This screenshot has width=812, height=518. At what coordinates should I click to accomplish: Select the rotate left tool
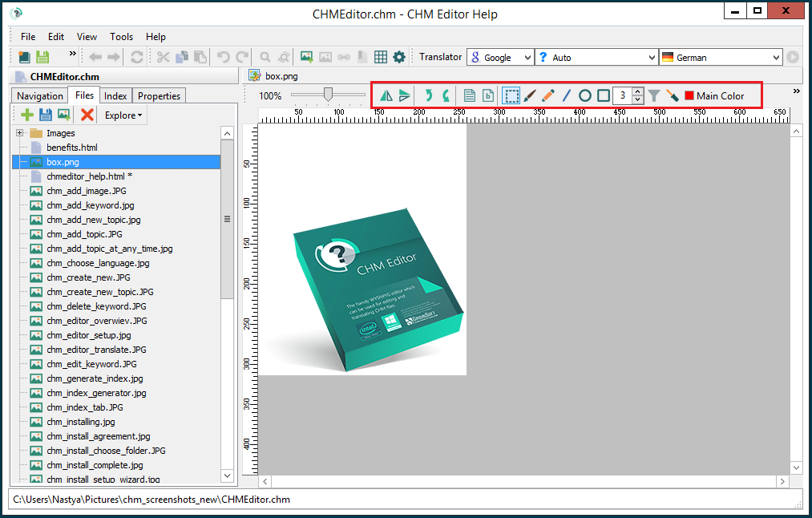tap(427, 95)
